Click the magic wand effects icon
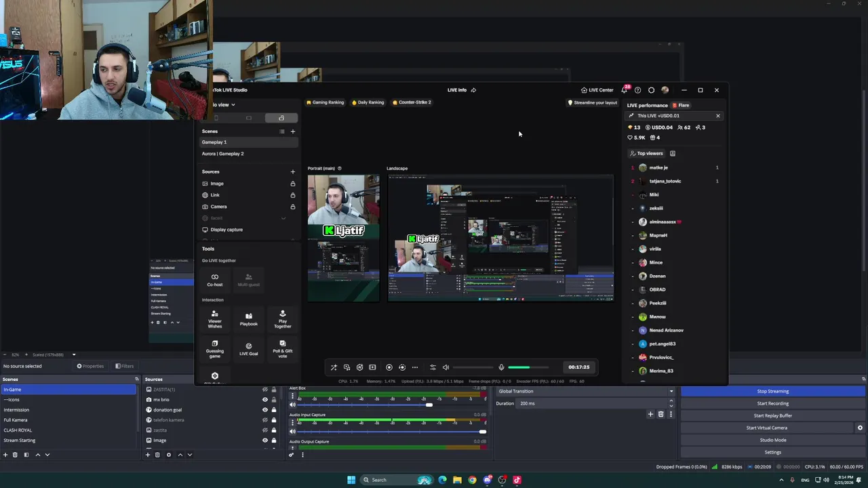868x488 pixels. pyautogui.click(x=334, y=367)
